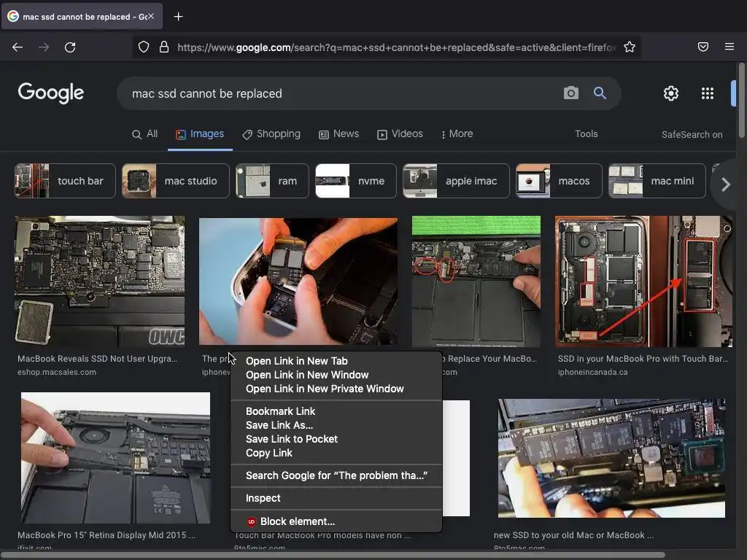
Task: Open the green background MacBook SSD image
Action: click(476, 281)
